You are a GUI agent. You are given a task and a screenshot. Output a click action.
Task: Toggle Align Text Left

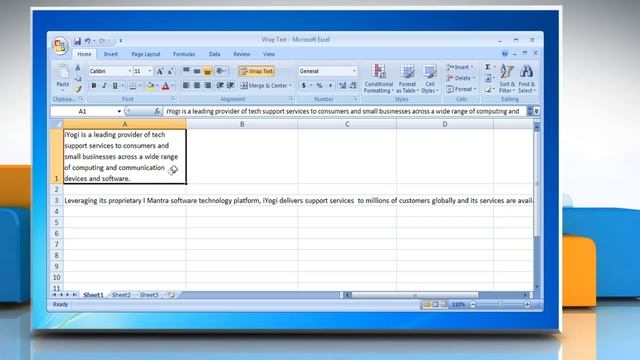(186, 85)
